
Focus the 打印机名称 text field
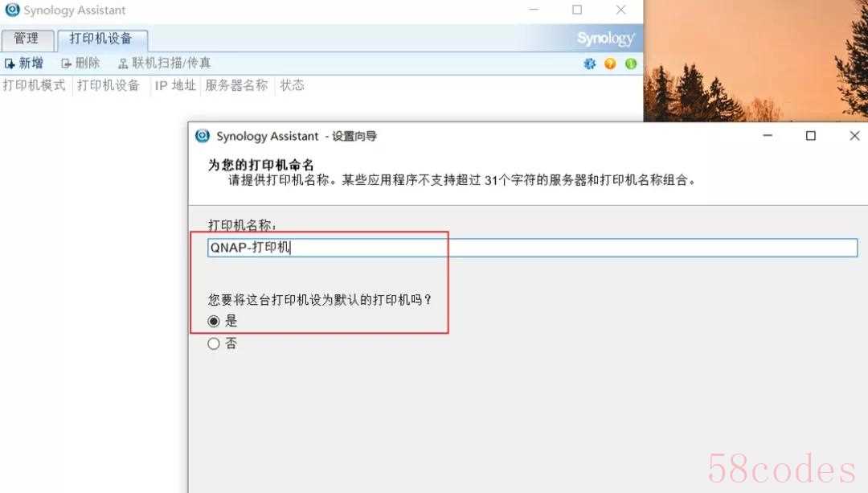[x=533, y=248]
